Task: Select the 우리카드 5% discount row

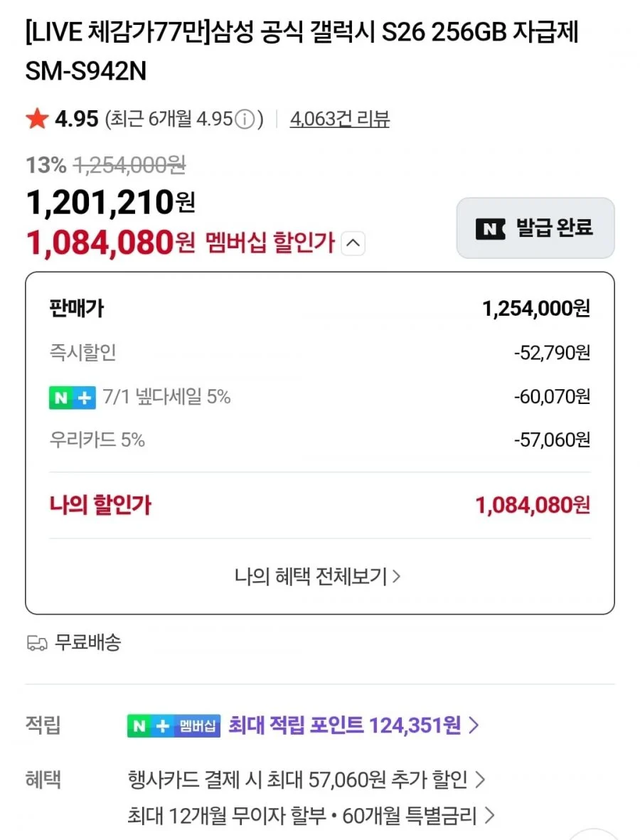Action: tap(320, 440)
